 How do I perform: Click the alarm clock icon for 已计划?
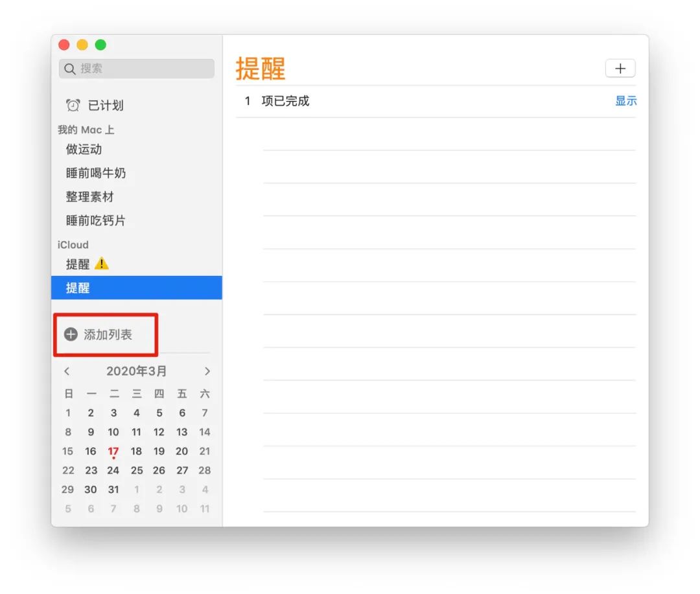(73, 106)
